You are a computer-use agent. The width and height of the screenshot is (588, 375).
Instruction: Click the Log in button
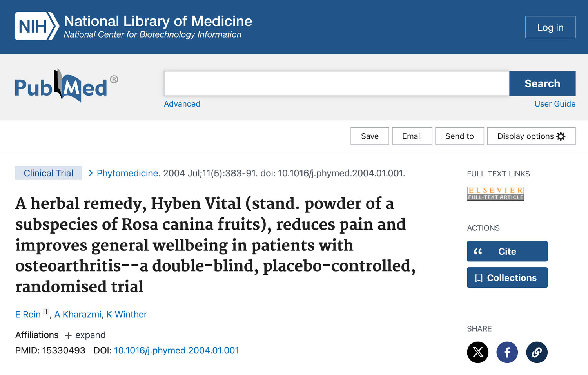(x=550, y=27)
